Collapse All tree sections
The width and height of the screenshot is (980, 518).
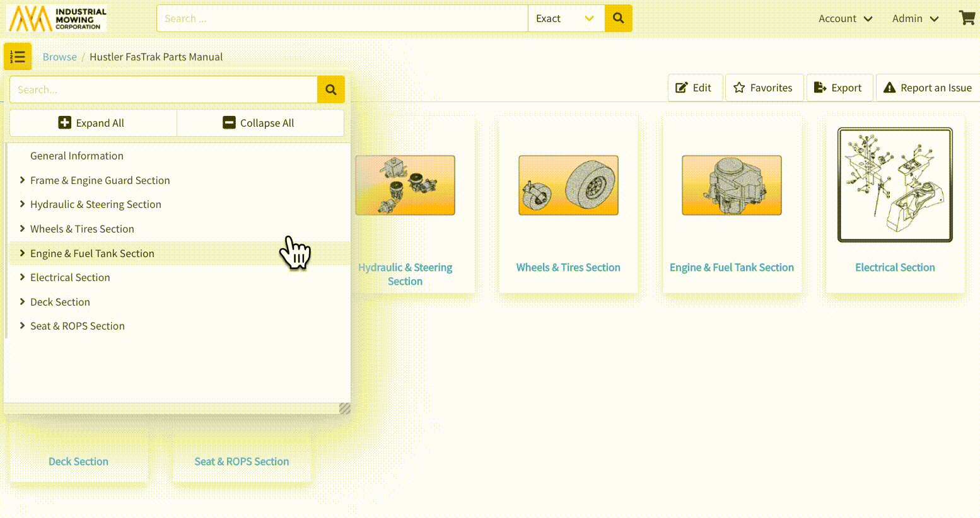tap(259, 123)
